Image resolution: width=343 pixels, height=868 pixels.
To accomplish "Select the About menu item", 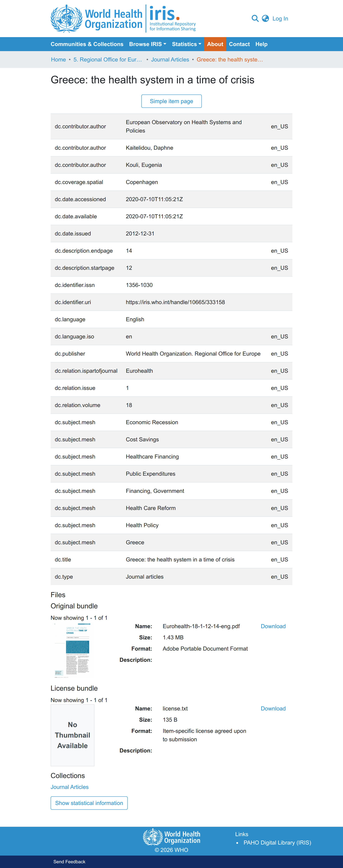I will pos(215,44).
